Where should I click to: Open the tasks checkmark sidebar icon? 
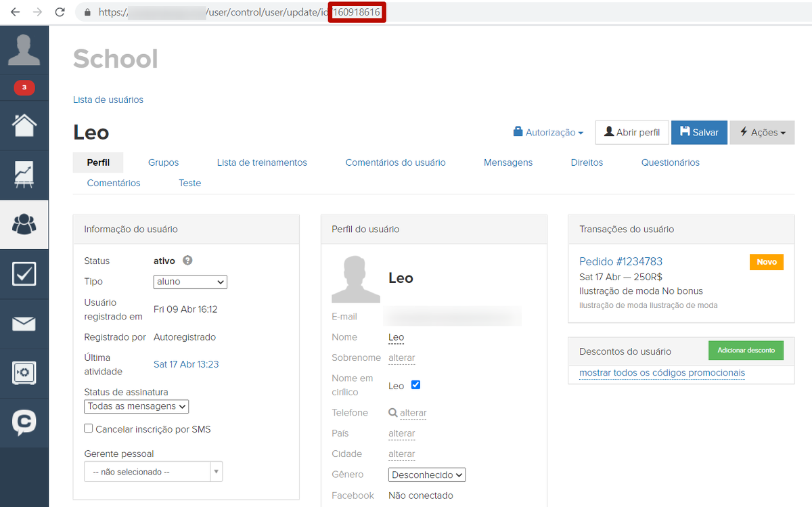[x=24, y=273]
